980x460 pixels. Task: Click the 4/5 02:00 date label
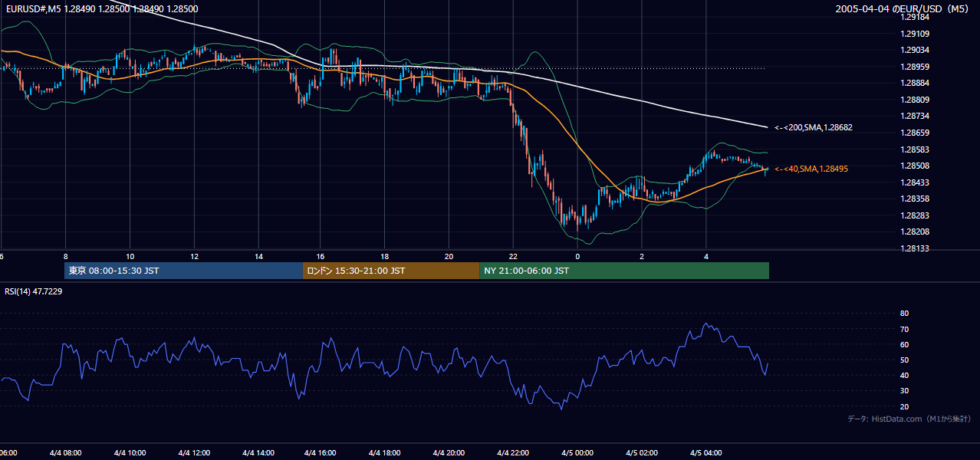642,453
